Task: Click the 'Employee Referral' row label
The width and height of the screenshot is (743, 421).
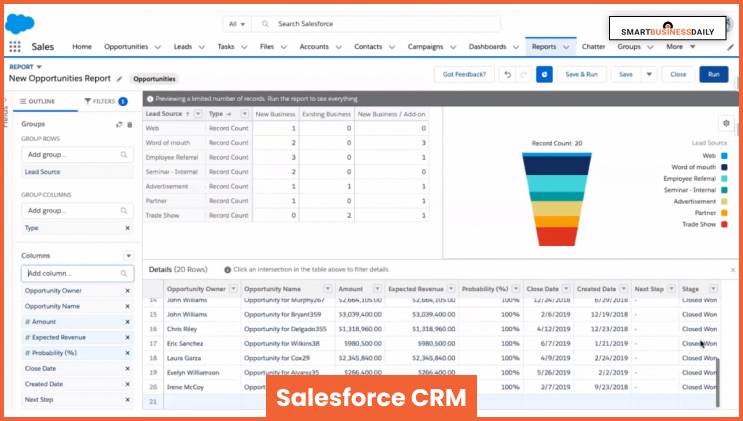Action: [x=172, y=157]
